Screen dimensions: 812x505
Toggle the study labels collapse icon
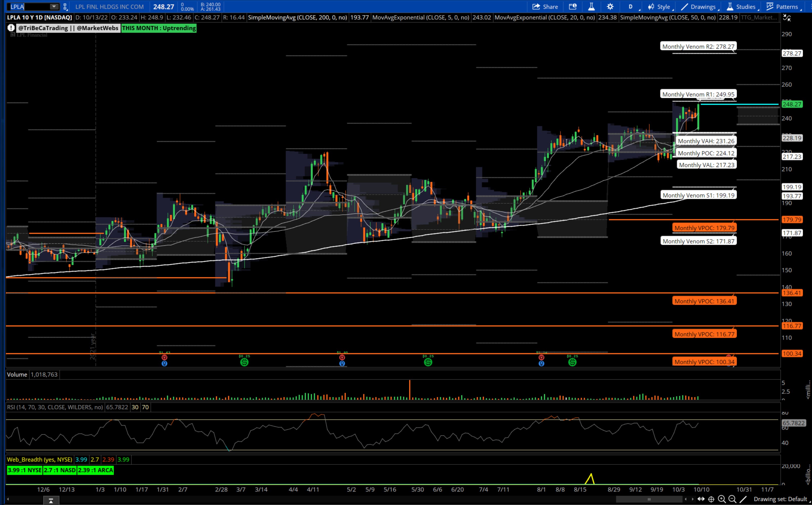click(787, 18)
